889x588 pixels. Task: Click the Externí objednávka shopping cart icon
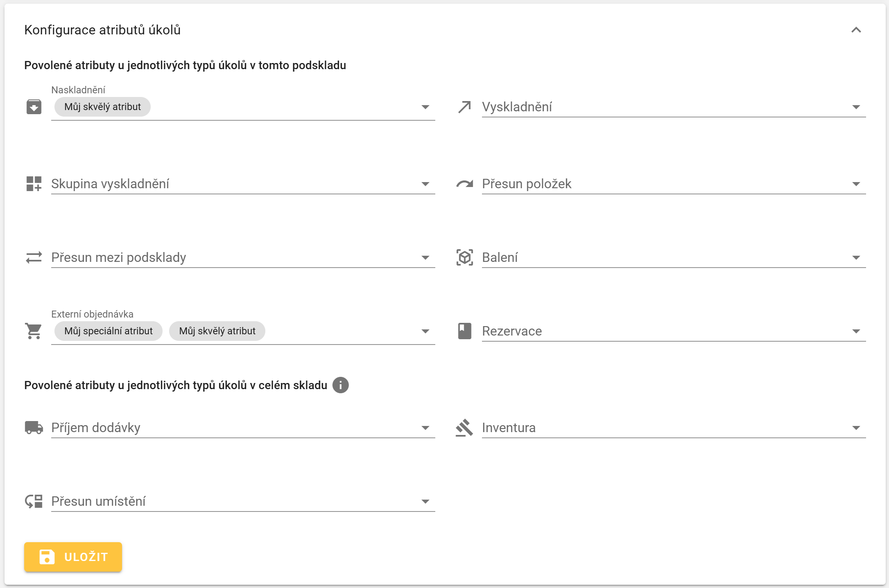click(x=34, y=331)
